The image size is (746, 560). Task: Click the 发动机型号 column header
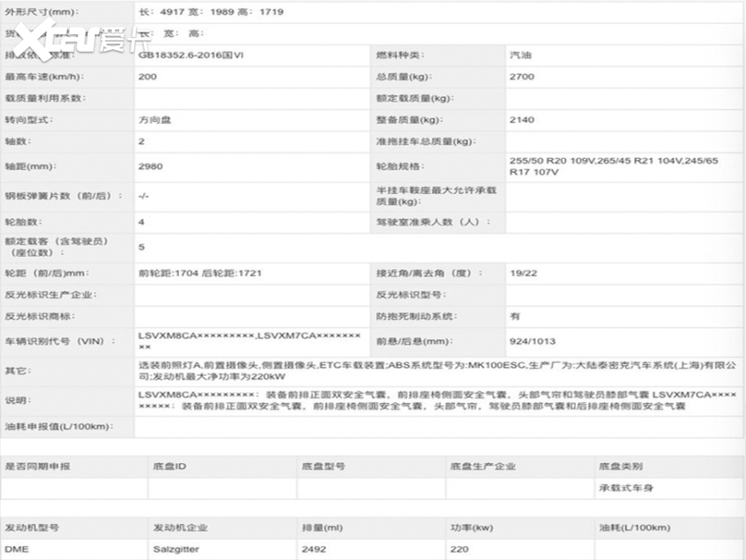(32, 527)
